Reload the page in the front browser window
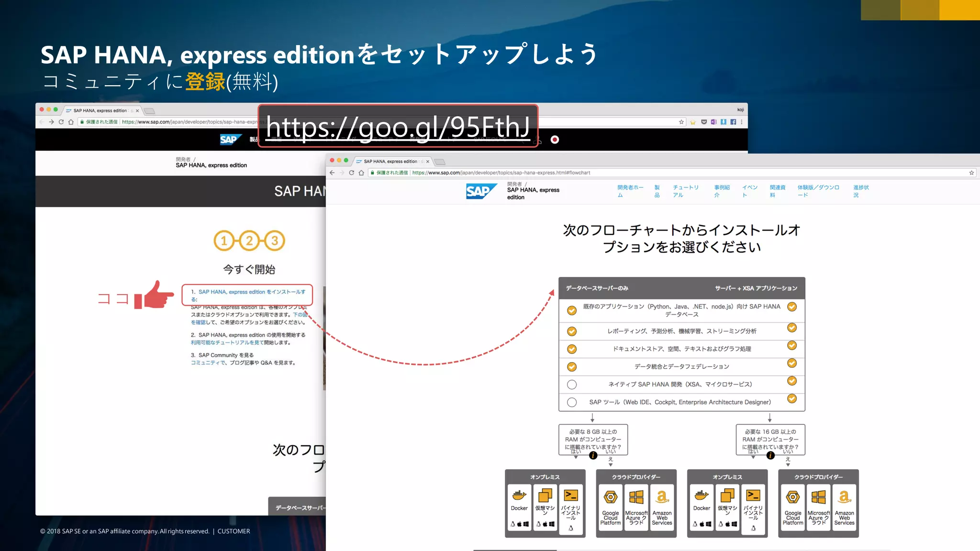The image size is (980, 551). point(351,173)
